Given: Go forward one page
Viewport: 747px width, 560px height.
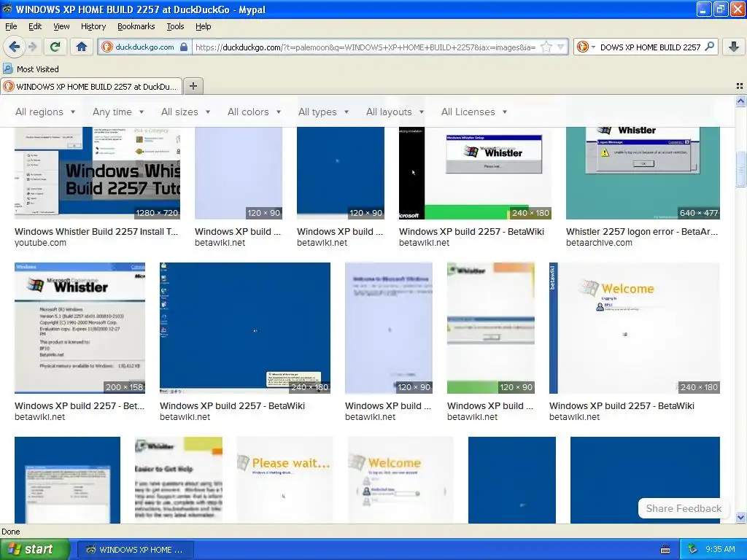Looking at the screenshot, I should click(x=32, y=47).
